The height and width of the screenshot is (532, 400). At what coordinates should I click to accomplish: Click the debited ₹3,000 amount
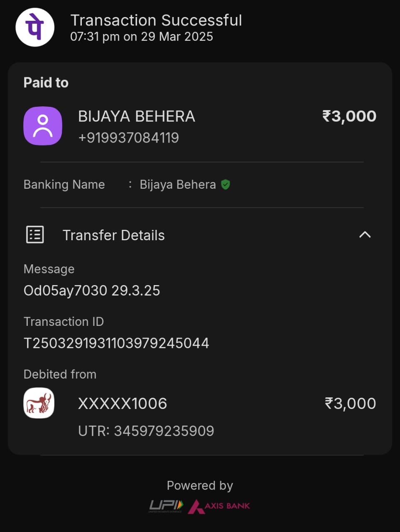(350, 404)
